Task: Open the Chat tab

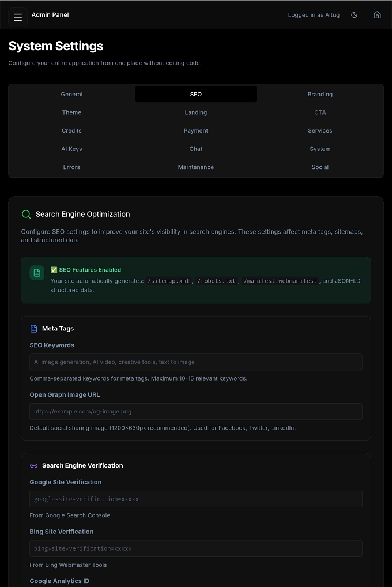Action: (x=196, y=149)
